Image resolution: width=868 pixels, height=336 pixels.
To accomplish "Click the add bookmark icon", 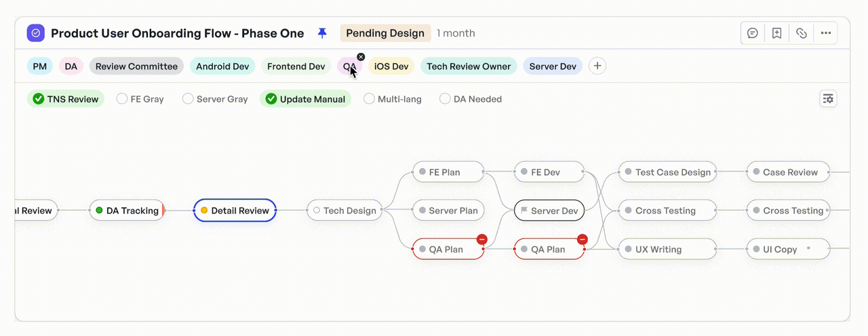I will [776, 33].
